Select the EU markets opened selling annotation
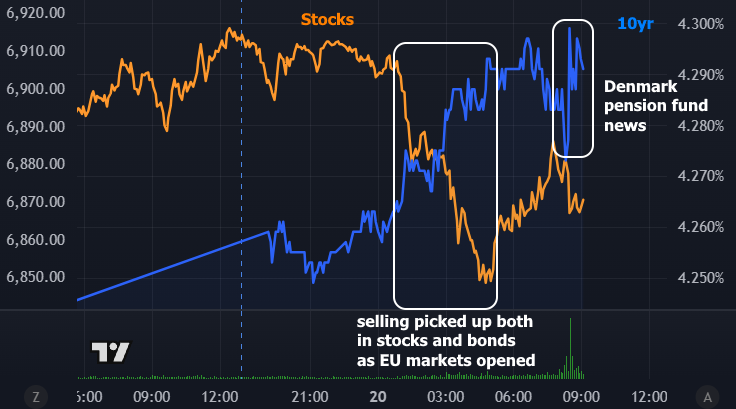 (446, 341)
